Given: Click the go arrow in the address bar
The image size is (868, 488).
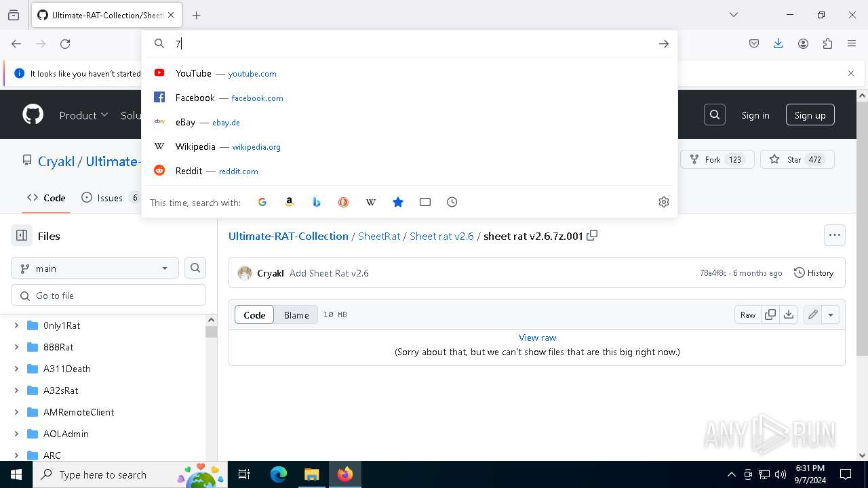Looking at the screenshot, I should pyautogui.click(x=663, y=43).
